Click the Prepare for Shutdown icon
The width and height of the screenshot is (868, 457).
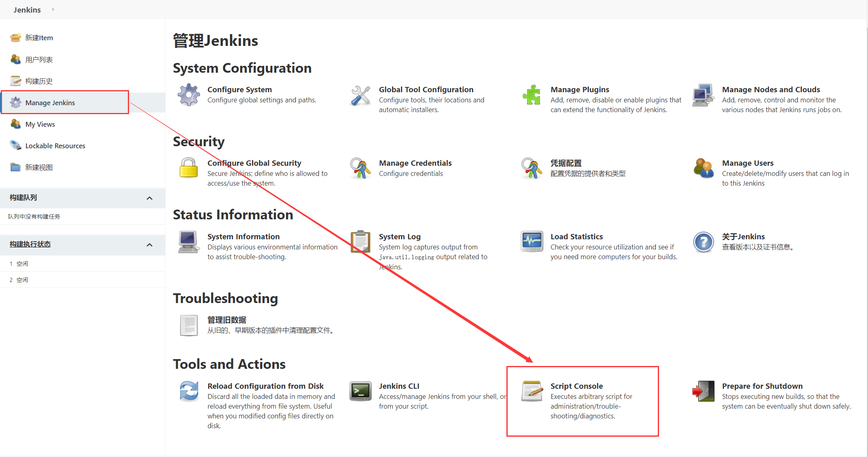coord(703,391)
